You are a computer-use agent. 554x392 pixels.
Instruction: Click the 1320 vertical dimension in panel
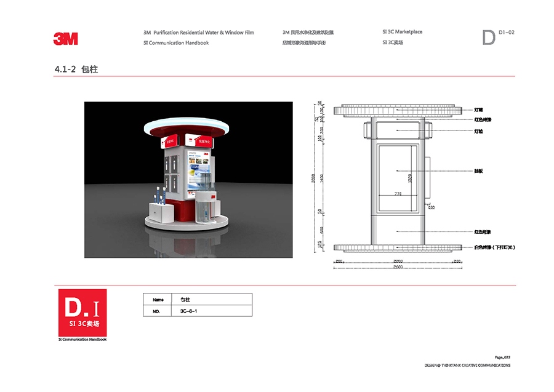tap(410, 178)
